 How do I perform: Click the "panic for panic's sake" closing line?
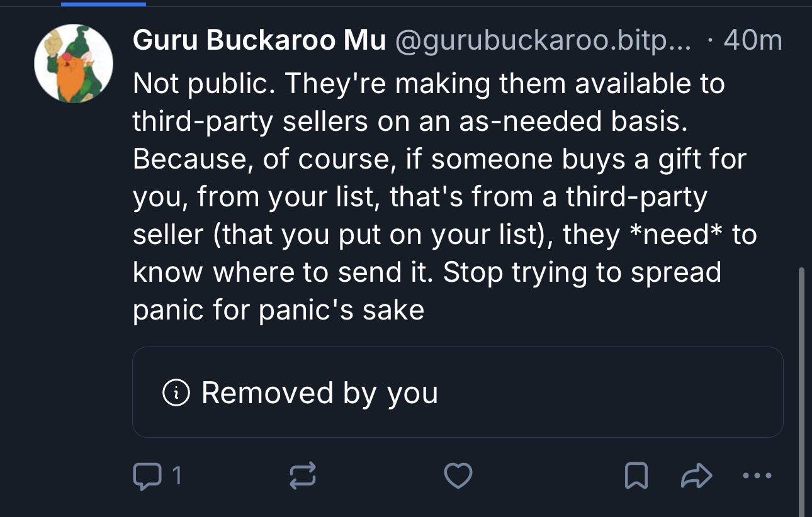278,310
